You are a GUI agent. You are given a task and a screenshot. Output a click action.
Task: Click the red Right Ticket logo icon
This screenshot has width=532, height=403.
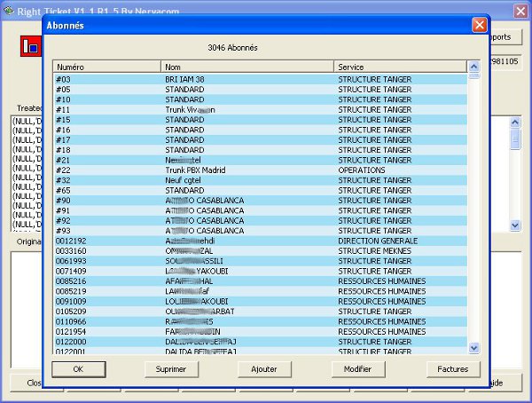(x=30, y=47)
